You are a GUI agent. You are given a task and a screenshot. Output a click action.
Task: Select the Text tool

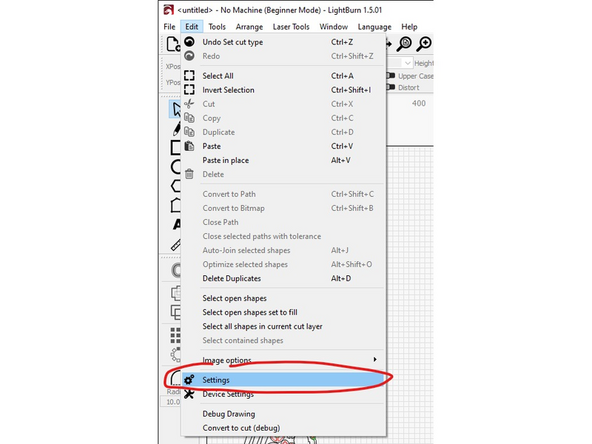pos(176,224)
